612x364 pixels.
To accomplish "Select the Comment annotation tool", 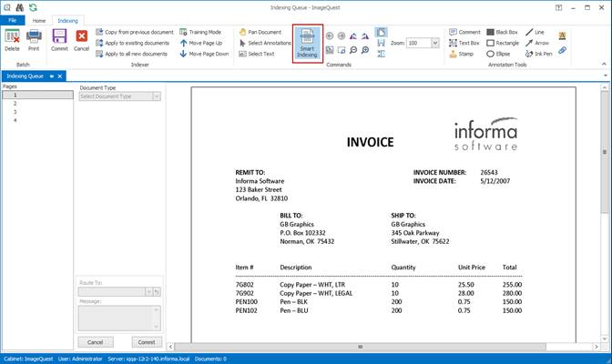I will tap(464, 32).
